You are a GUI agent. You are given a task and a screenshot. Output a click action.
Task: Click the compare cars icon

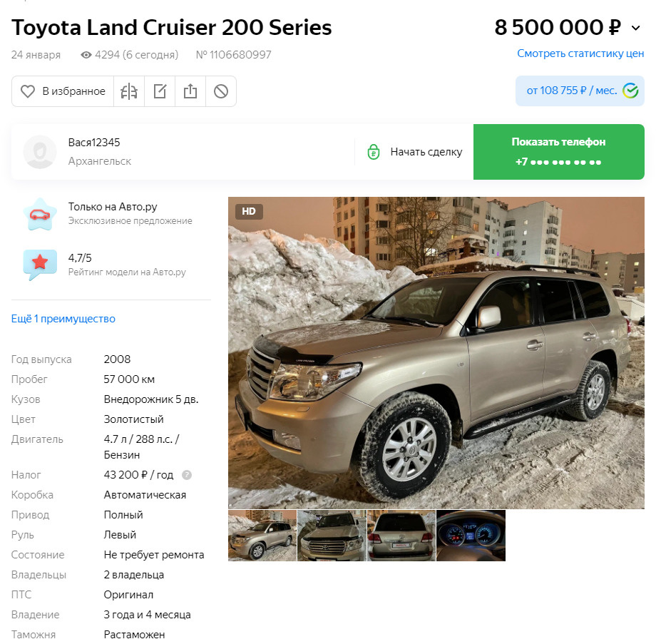pos(129,91)
